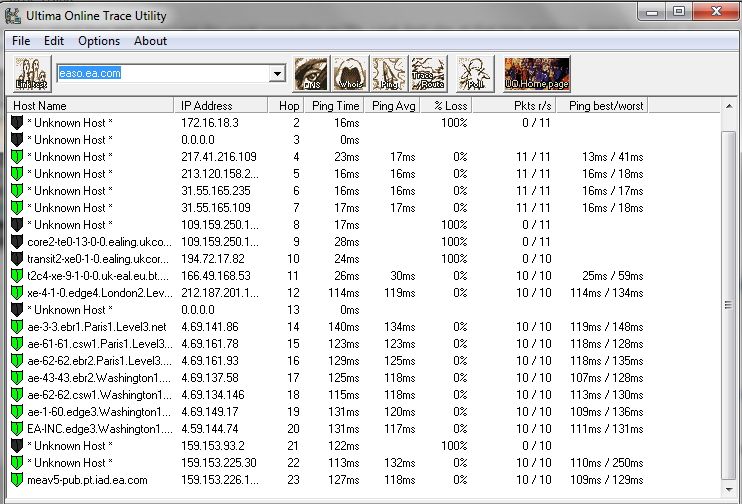The image size is (742, 504).
Task: Click ping range 110ms / 250ms
Action: tap(607, 463)
